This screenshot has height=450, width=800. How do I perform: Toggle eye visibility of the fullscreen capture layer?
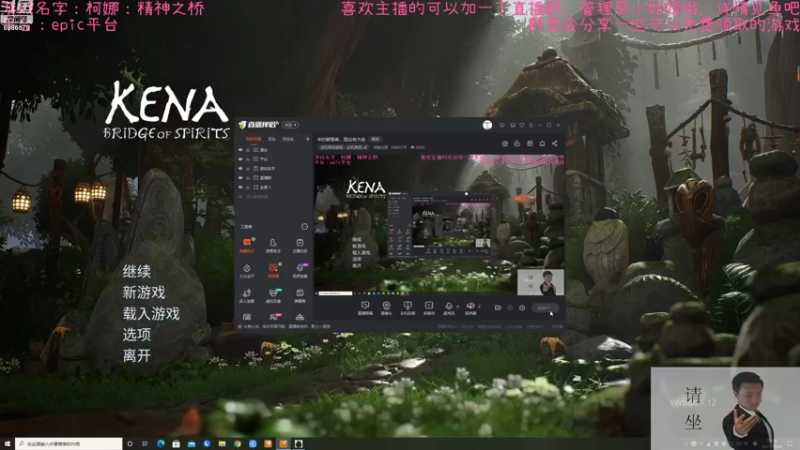pyautogui.click(x=240, y=187)
